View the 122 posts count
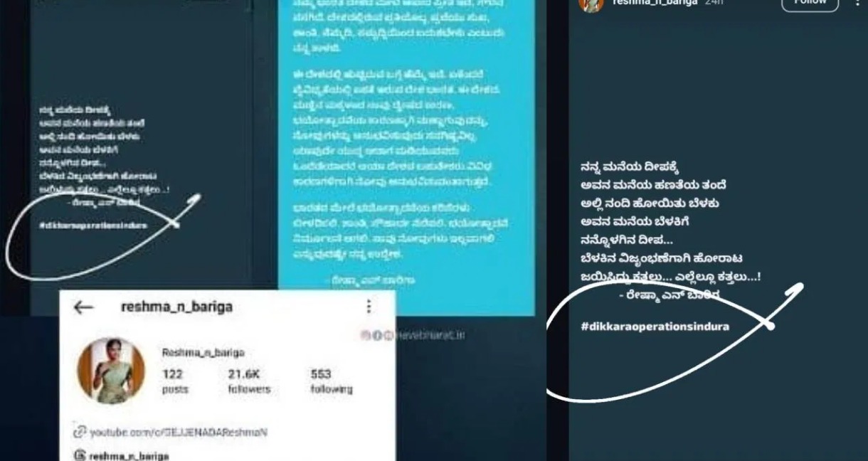 click(x=172, y=381)
